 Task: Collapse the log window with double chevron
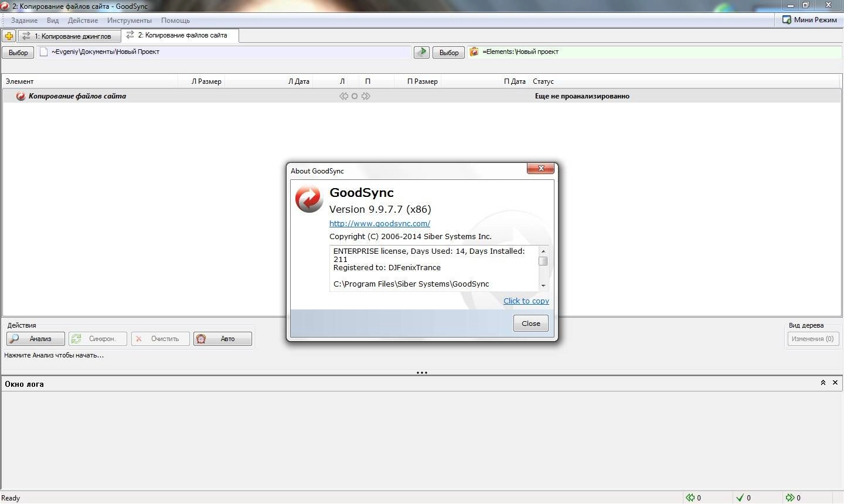(823, 383)
